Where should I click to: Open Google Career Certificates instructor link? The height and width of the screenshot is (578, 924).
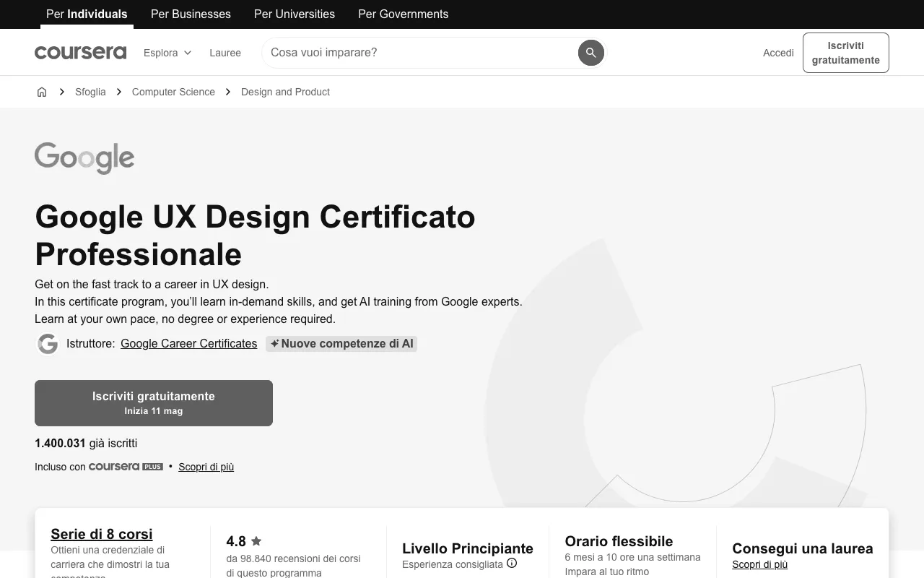pyautogui.click(x=188, y=344)
